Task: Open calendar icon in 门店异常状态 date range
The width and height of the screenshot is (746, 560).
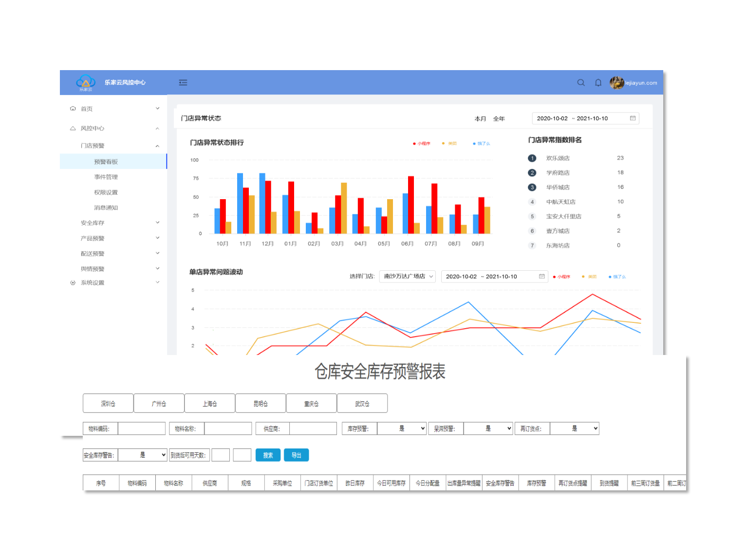Action: (633, 118)
